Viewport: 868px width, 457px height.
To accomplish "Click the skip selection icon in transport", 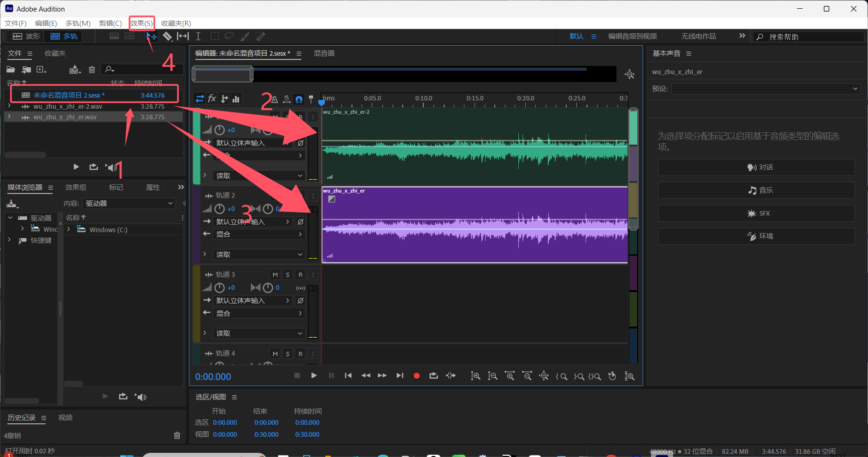I will click(x=451, y=375).
